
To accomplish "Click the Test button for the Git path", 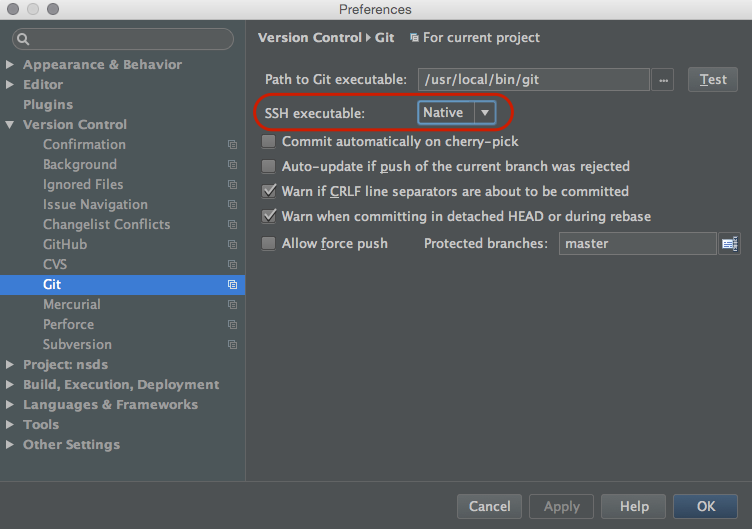I will (x=713, y=80).
